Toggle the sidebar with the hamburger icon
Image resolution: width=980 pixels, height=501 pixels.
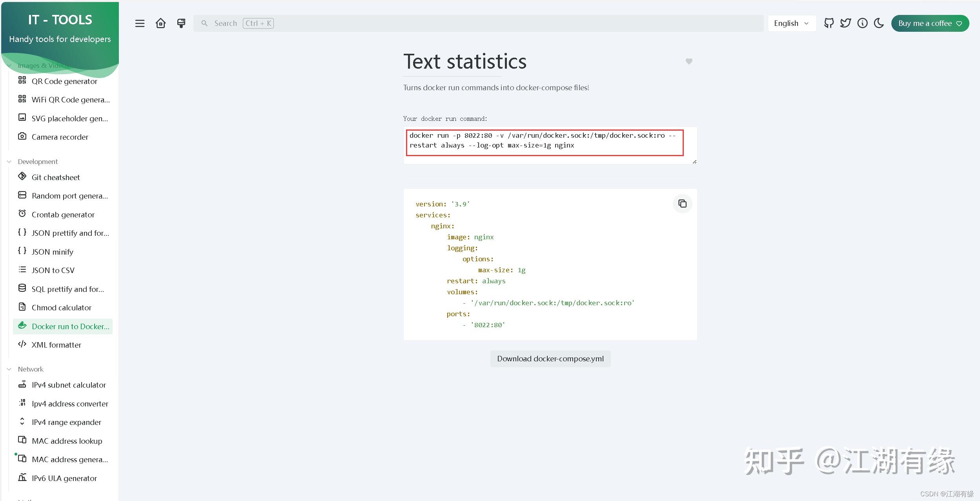140,23
